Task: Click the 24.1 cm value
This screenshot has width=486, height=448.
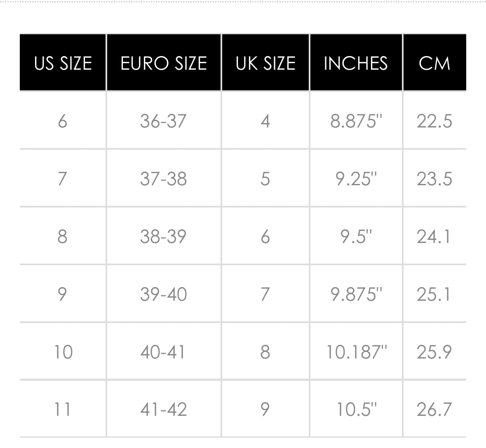Action: pos(434,237)
